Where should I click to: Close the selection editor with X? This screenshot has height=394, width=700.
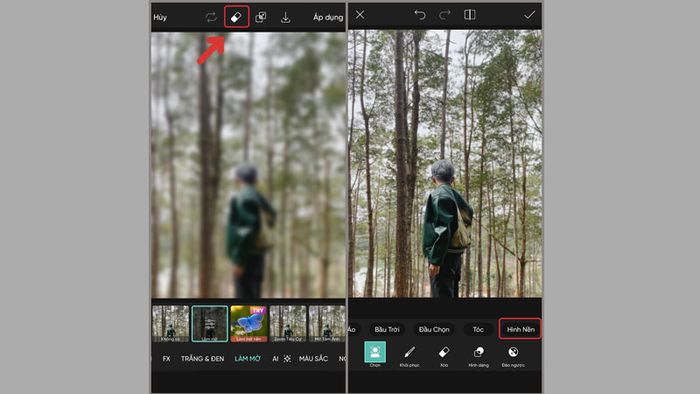pyautogui.click(x=360, y=15)
